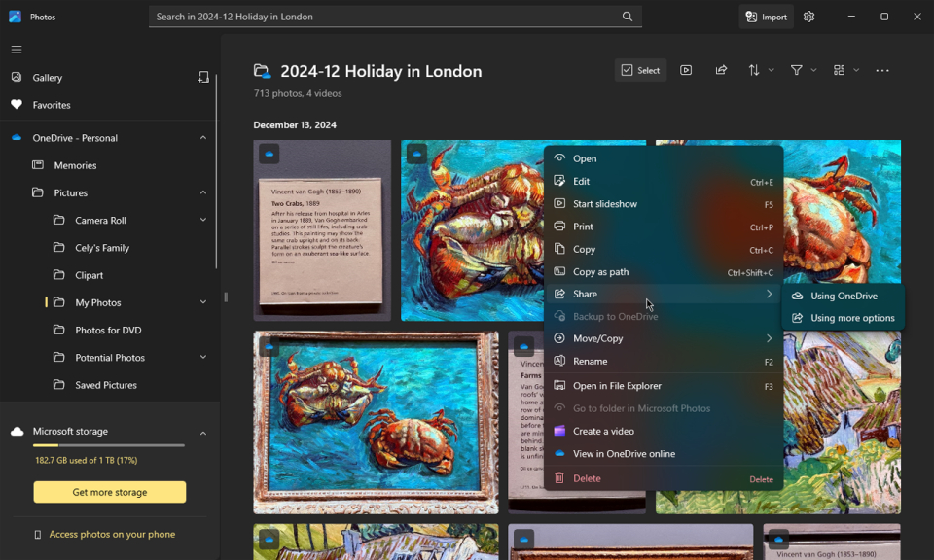Select Copy as path in context menu

coord(600,272)
